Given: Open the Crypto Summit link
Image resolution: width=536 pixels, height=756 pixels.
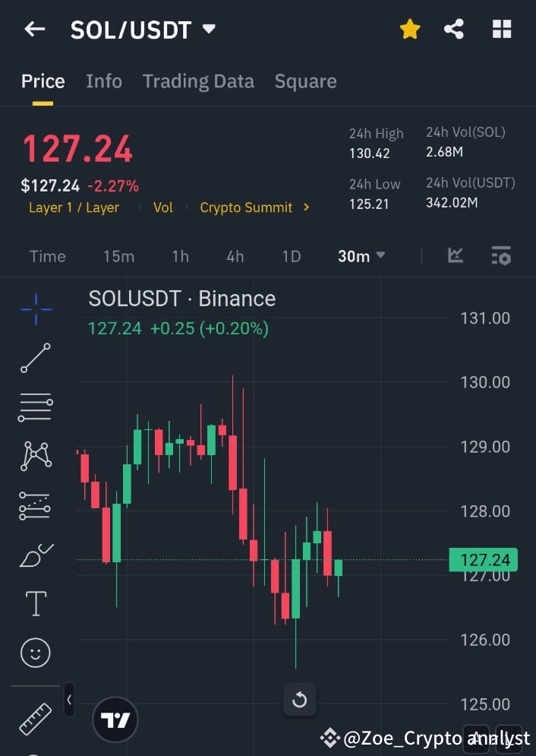Looking at the screenshot, I should 247,207.
